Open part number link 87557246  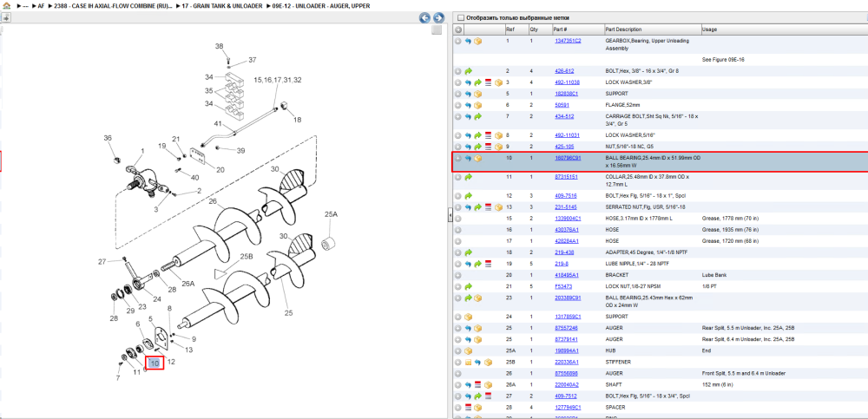pyautogui.click(x=566, y=328)
